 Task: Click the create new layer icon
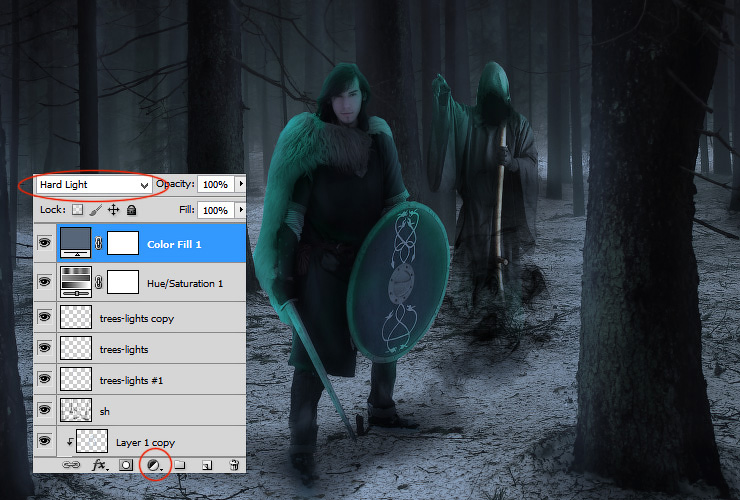(207, 466)
